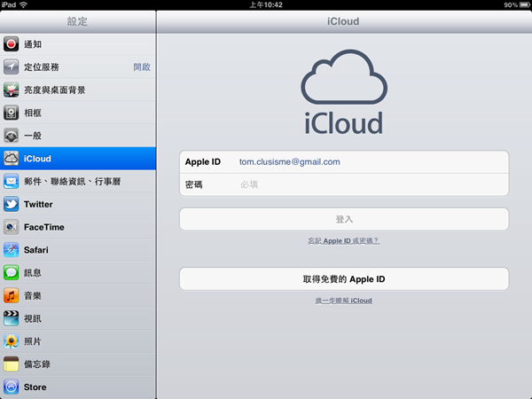Viewport: 532px width, 399px height.
Task: Open 郵件、聯絡資訊、行事曆 settings
Action: pyautogui.click(x=78, y=181)
